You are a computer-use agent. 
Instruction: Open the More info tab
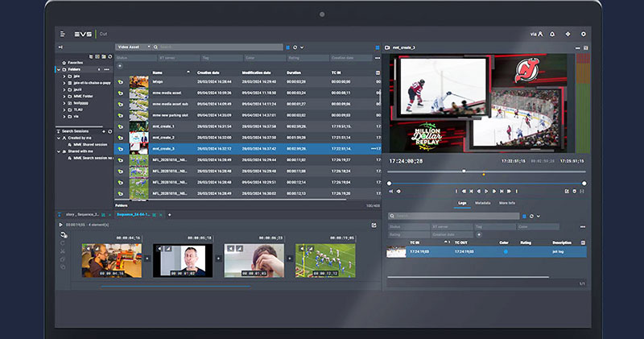click(x=507, y=203)
